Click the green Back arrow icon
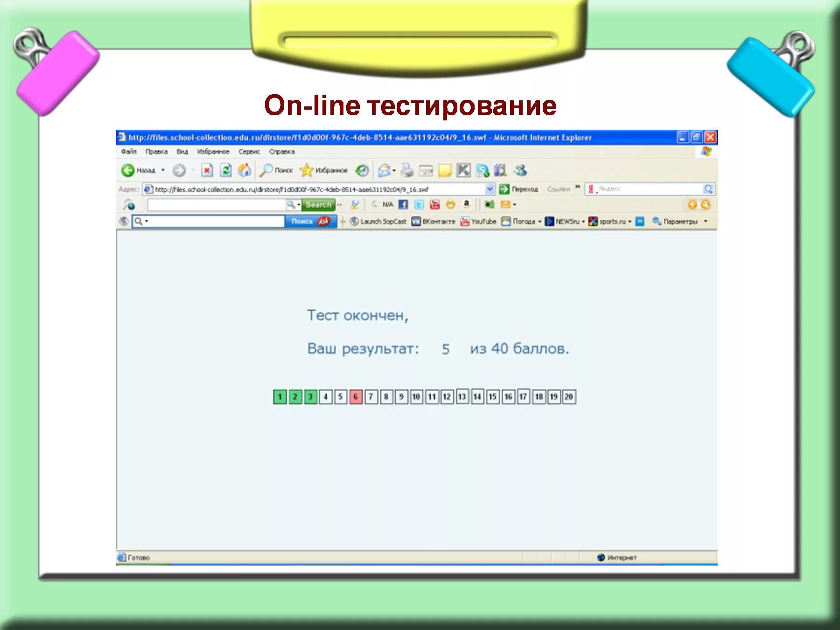 (x=127, y=170)
